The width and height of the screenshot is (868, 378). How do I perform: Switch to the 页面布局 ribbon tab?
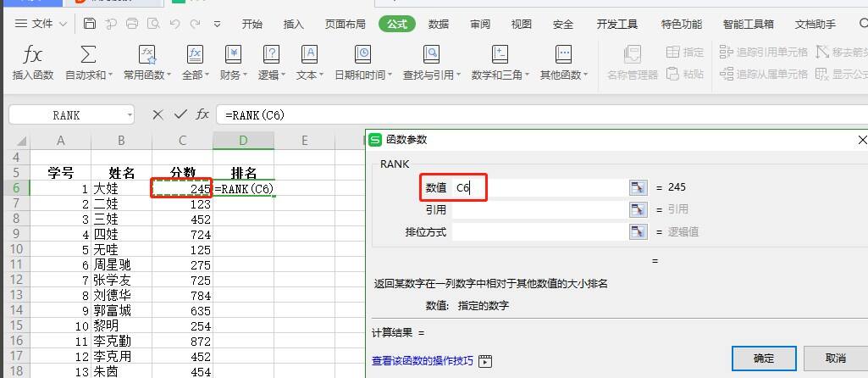(x=346, y=24)
